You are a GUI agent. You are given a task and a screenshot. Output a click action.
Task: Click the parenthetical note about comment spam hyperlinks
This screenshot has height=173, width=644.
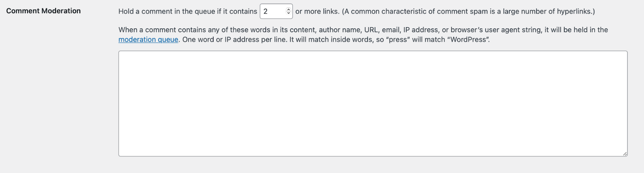(x=468, y=12)
